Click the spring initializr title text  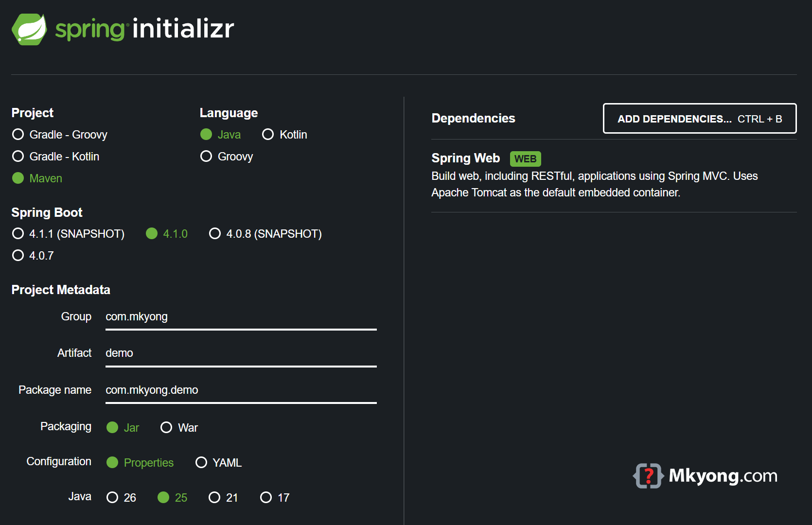click(x=144, y=29)
